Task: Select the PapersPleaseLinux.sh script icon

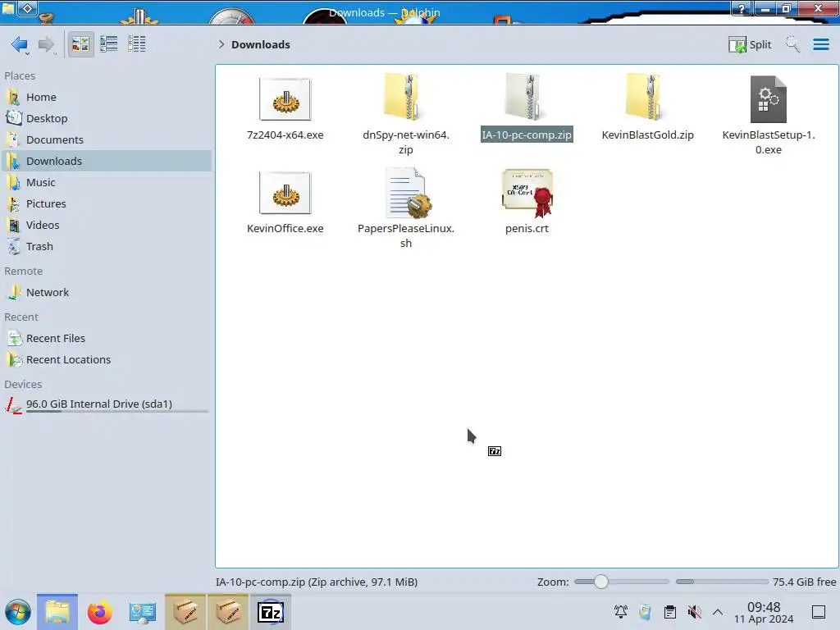Action: tap(409, 193)
